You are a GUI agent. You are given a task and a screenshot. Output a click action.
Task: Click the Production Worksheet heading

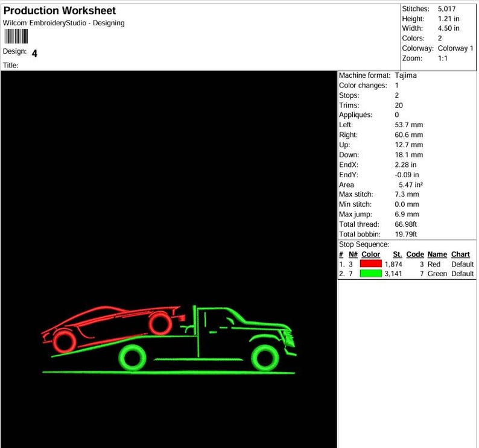tap(60, 10)
